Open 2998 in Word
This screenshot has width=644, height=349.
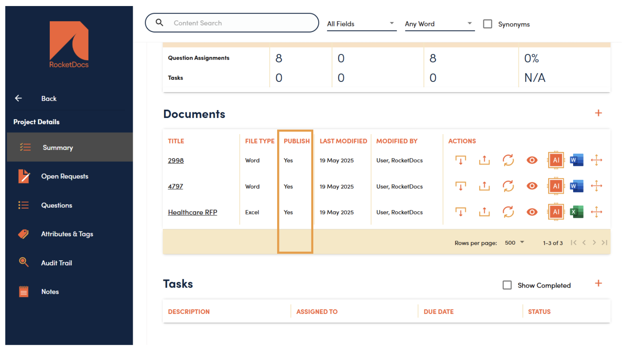(577, 160)
